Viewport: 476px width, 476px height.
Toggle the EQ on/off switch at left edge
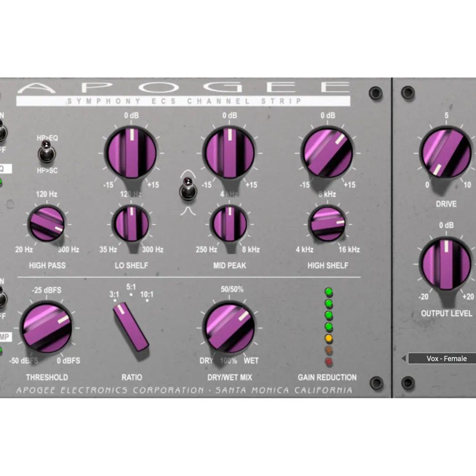tap(2, 132)
